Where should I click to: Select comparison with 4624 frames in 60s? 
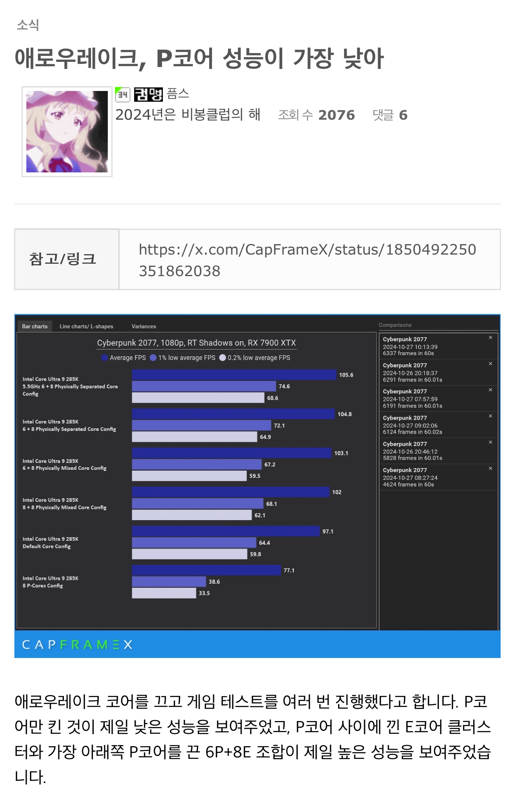(438, 477)
